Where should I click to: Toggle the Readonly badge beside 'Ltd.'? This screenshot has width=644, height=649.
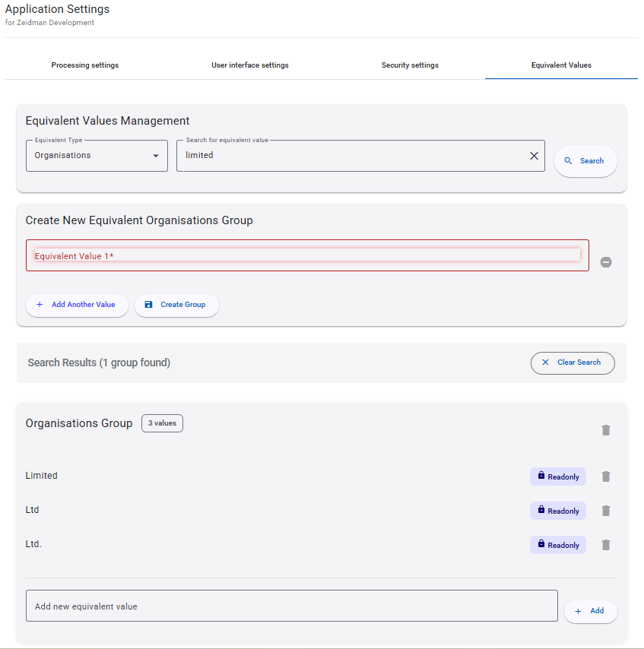pos(557,545)
